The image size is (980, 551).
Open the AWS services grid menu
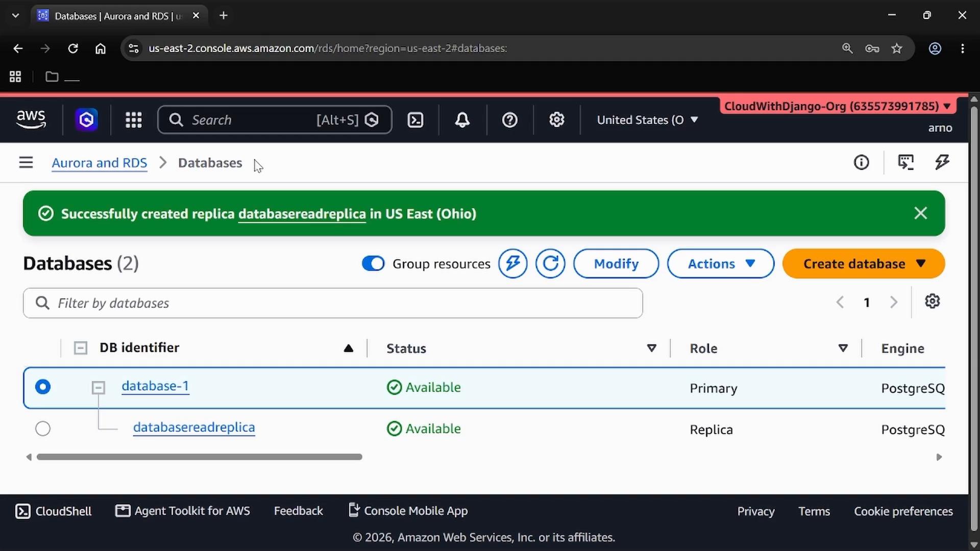(134, 120)
